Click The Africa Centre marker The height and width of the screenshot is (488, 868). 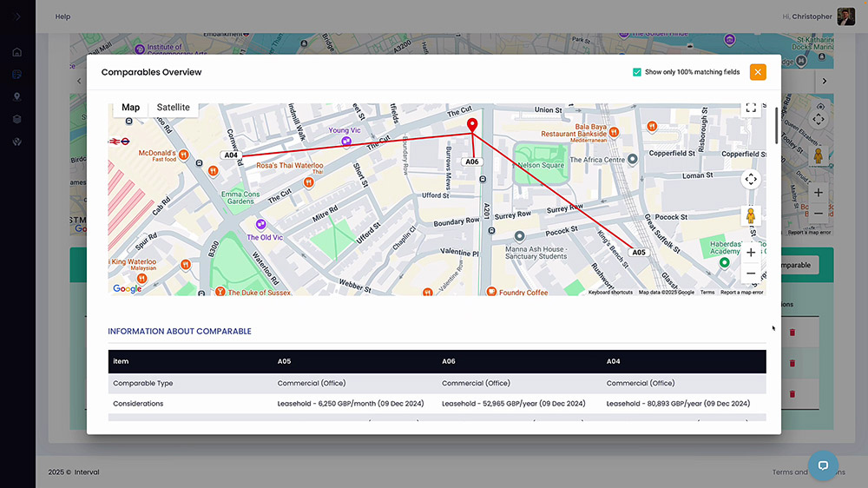click(632, 159)
